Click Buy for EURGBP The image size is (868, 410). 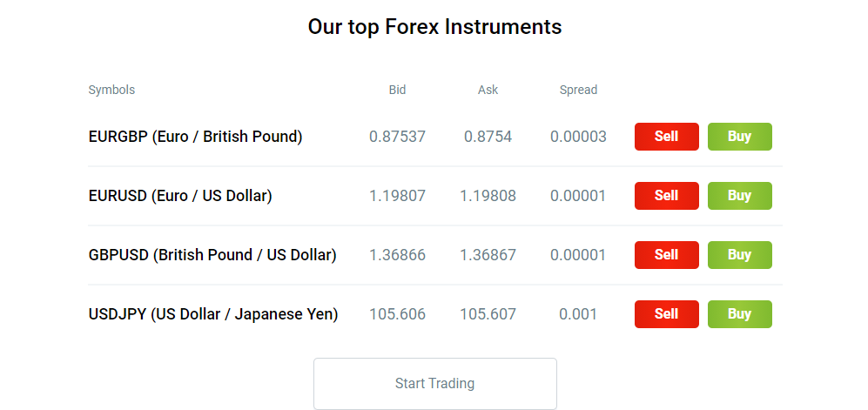click(739, 137)
